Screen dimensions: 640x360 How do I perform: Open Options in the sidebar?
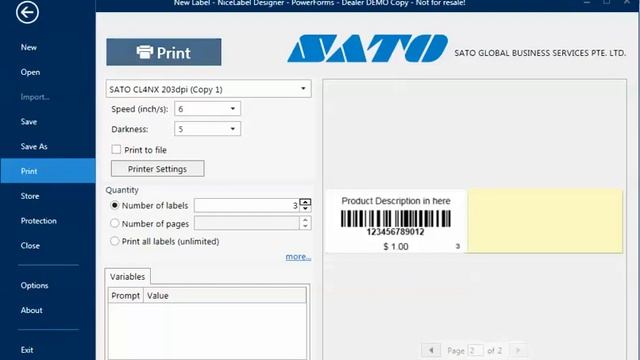34,285
